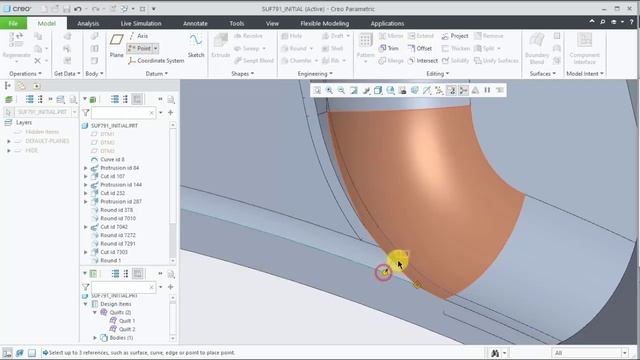Click the Extrude shape tool

tap(221, 45)
